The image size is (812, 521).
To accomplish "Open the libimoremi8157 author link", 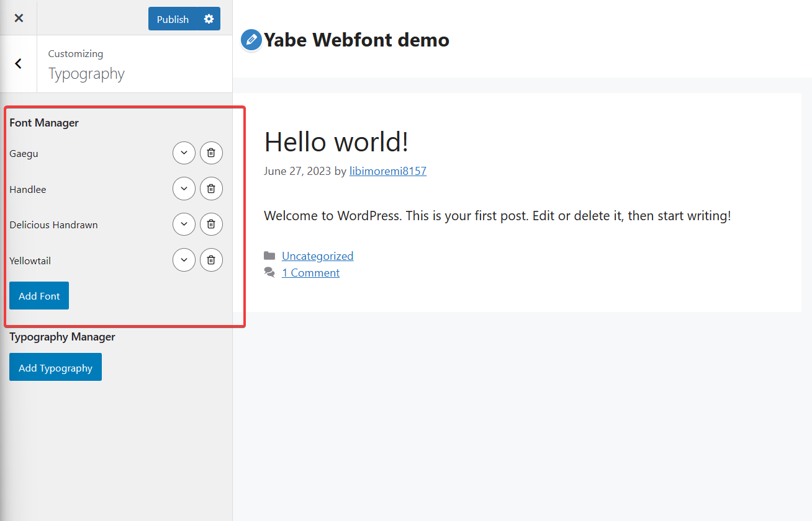I will point(388,171).
